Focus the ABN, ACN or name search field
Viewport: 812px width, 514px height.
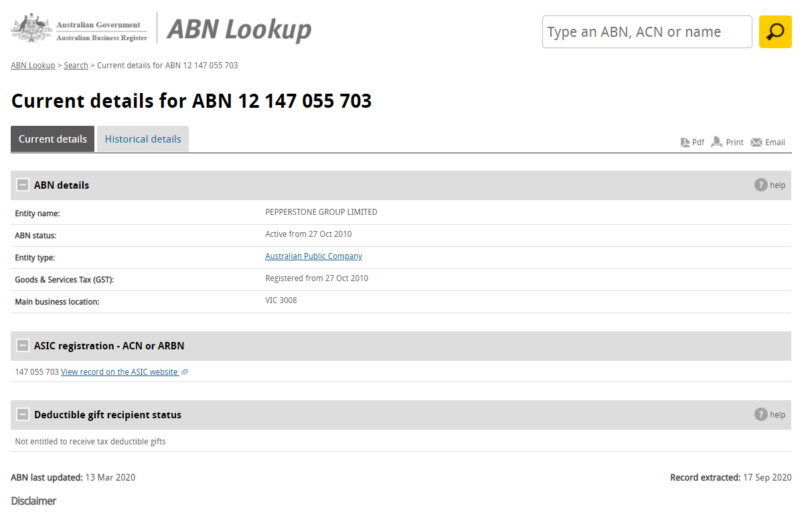(x=647, y=31)
